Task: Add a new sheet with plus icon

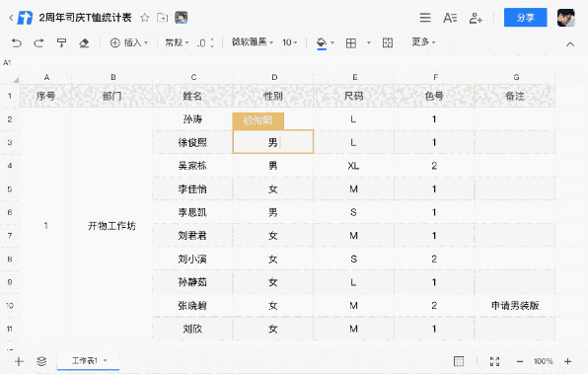Action: [x=19, y=361]
